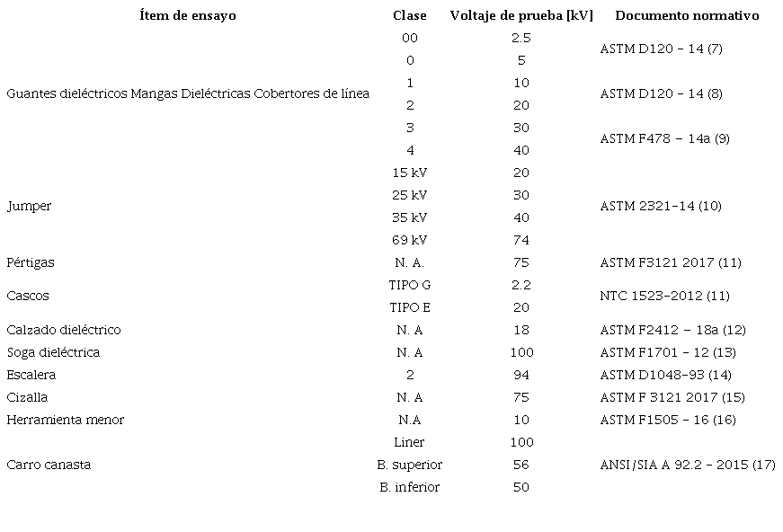The image size is (783, 532).
Task: Click the 'Cizalla' item cell
Action: click(x=27, y=397)
